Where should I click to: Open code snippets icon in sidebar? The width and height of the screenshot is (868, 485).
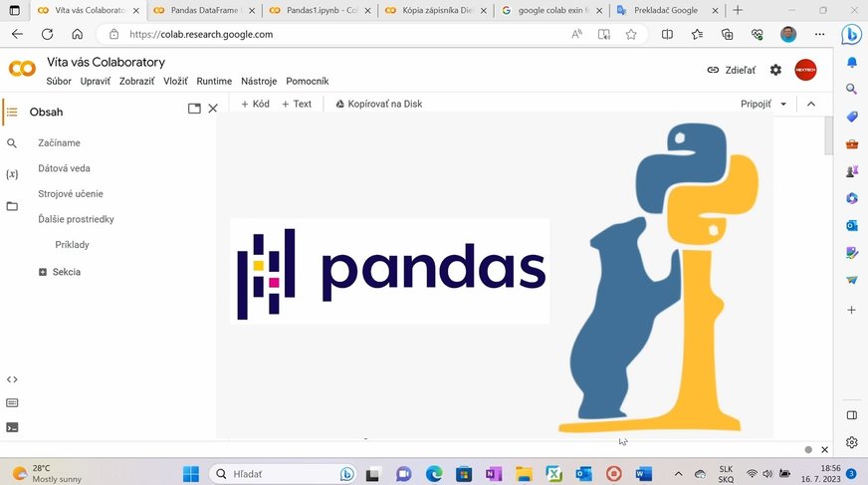[12, 379]
